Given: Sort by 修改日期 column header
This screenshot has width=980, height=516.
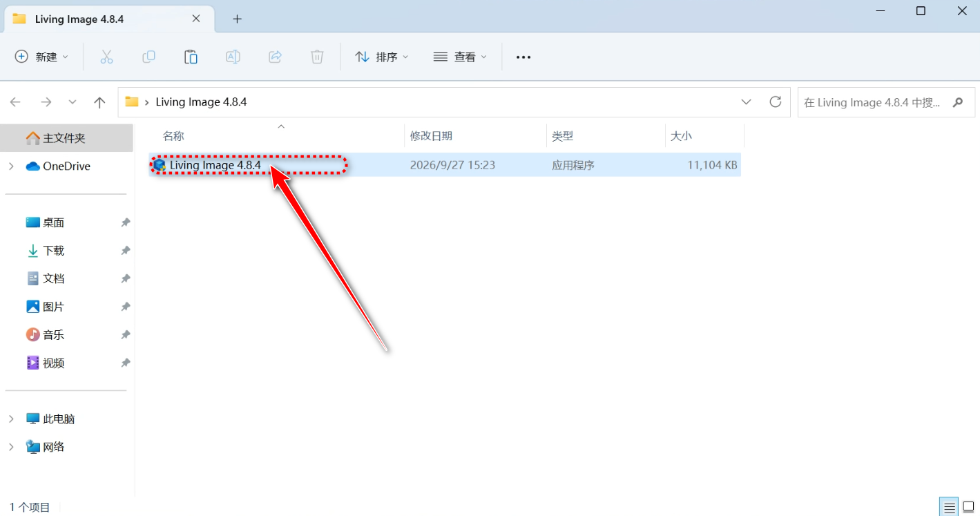Looking at the screenshot, I should pyautogui.click(x=431, y=136).
